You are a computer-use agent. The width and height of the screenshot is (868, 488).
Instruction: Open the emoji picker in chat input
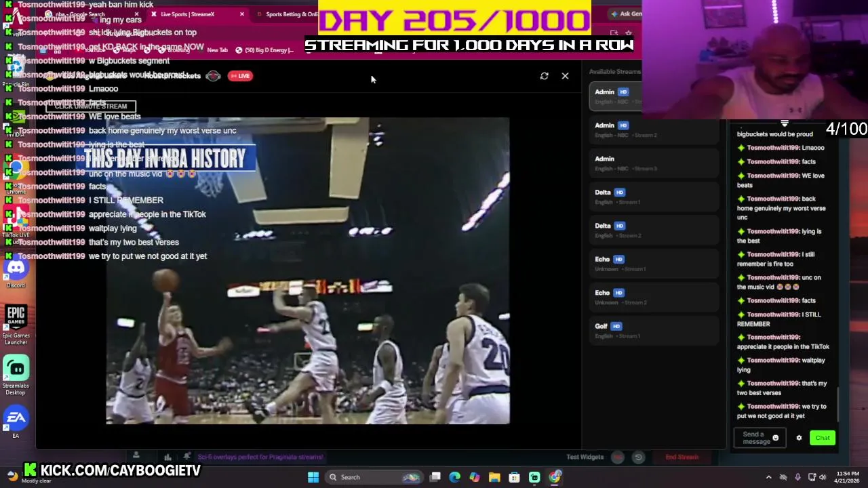[x=776, y=438]
